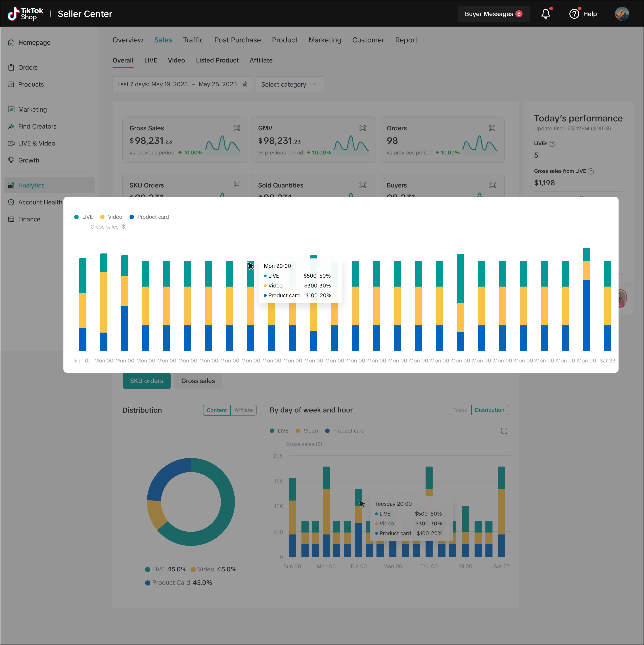Viewport: 644px width, 645px height.
Task: Expand the GMV card fullscreen icon
Action: coord(362,128)
